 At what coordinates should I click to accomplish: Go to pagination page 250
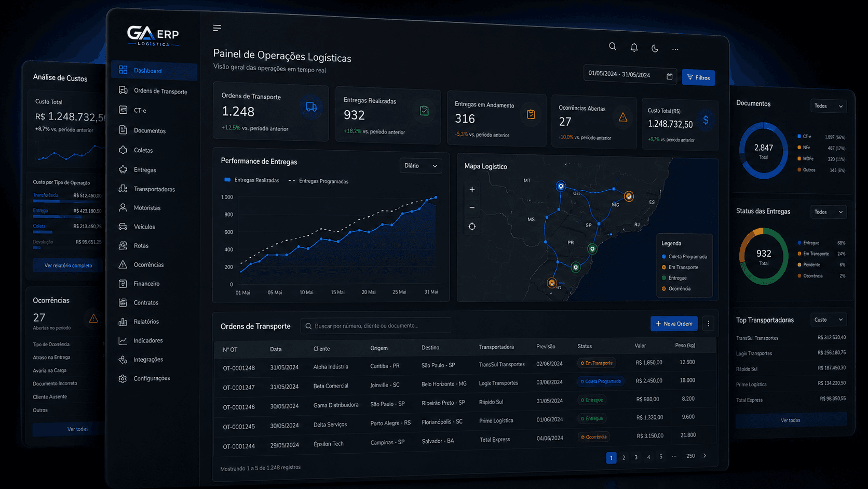click(690, 456)
